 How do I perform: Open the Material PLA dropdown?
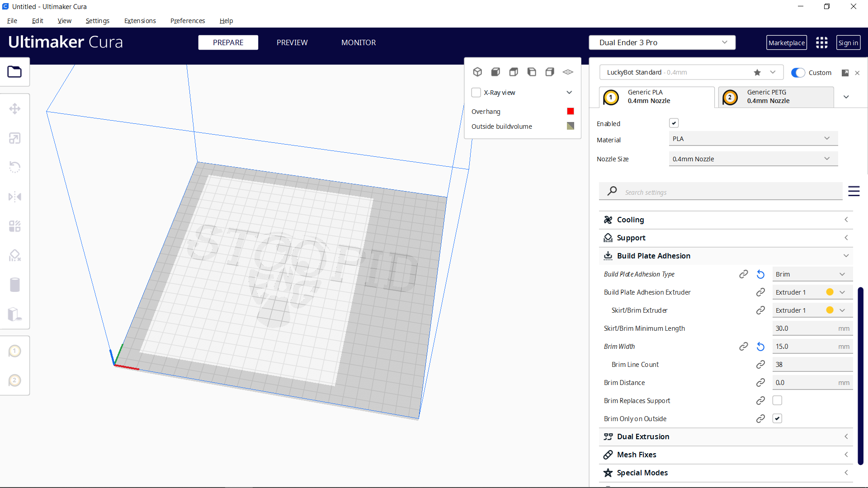(753, 139)
